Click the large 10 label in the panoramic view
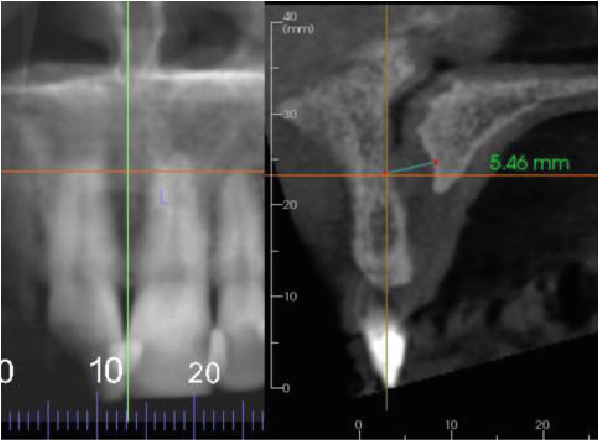Image resolution: width=600 pixels, height=440 pixels. [x=105, y=372]
